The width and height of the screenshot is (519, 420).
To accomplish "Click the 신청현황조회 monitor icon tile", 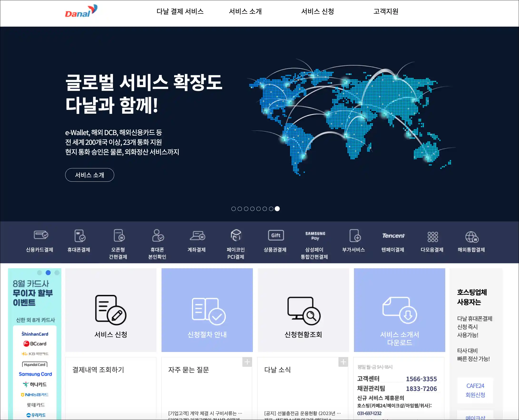I will [x=304, y=310].
